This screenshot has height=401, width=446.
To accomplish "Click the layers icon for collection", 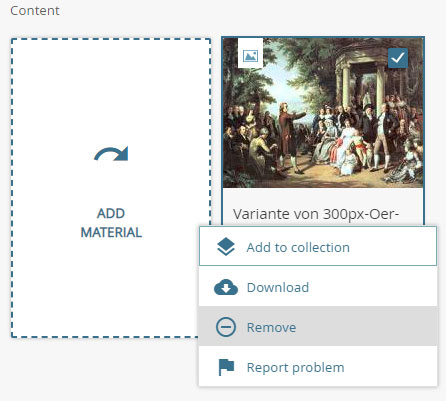I will tap(226, 247).
